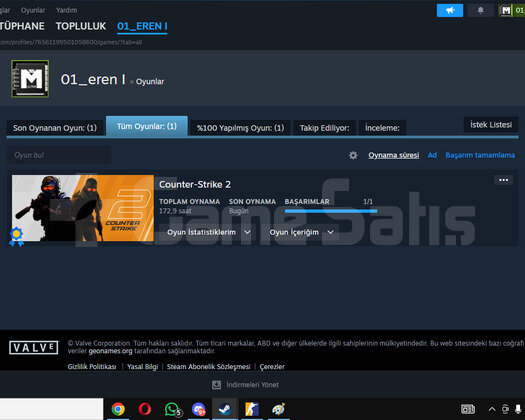Sort by Başarım tamamlama
Screen dimensions: 525x420
point(480,155)
